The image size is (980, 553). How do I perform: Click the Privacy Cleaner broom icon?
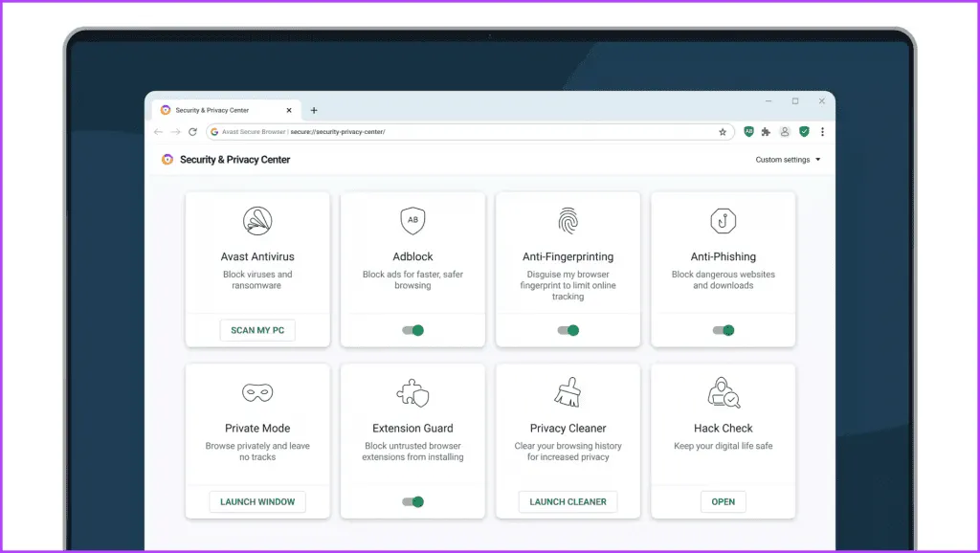tap(568, 392)
